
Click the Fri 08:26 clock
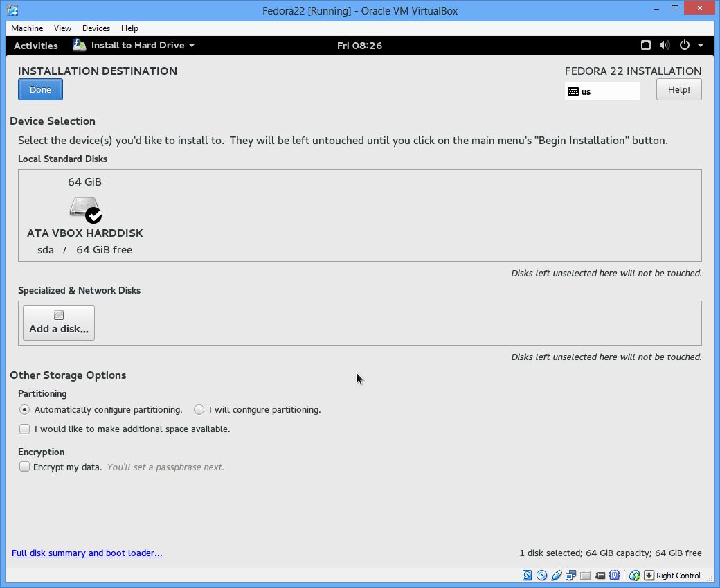click(359, 46)
